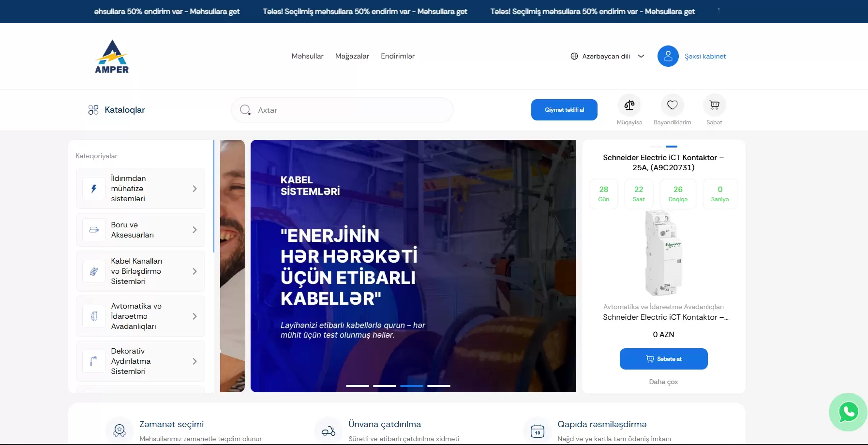Click the user profile avatar icon

[668, 56]
